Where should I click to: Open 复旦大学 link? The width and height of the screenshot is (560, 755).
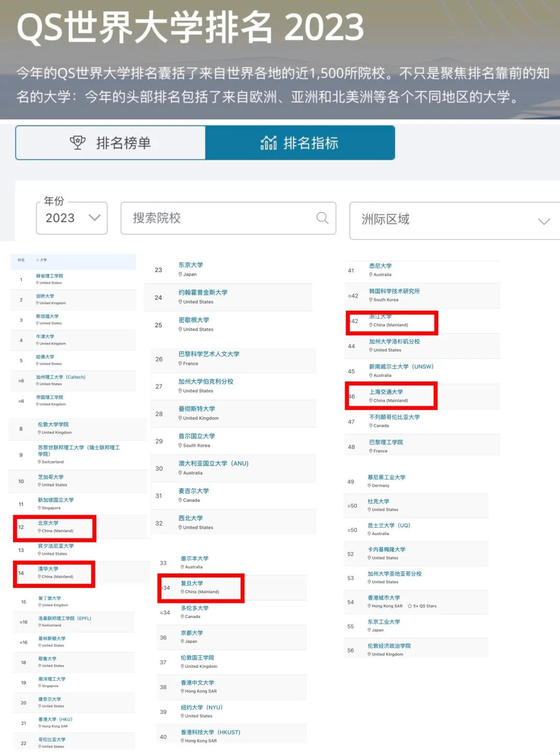192,583
